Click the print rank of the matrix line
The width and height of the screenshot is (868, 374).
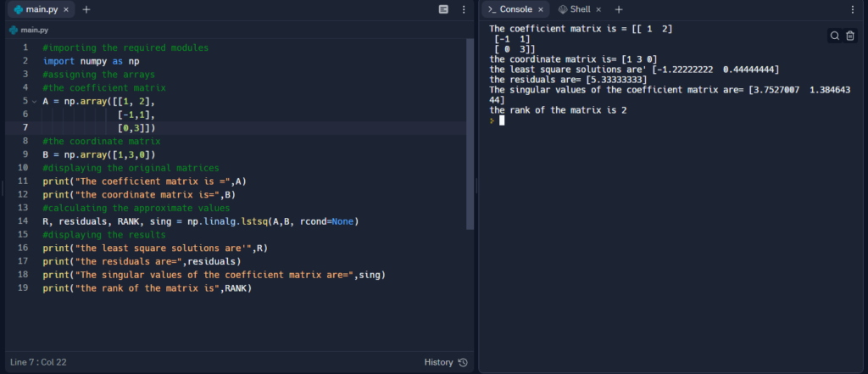[147, 288]
